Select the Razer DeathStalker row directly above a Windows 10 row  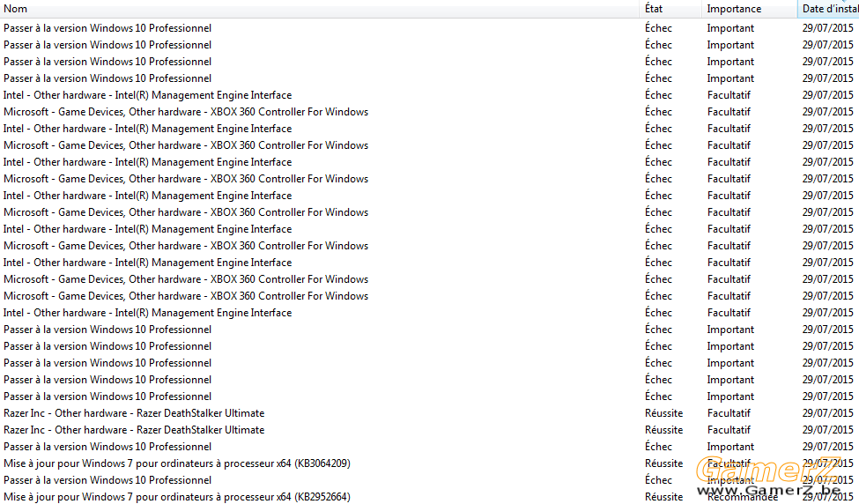click(x=134, y=430)
